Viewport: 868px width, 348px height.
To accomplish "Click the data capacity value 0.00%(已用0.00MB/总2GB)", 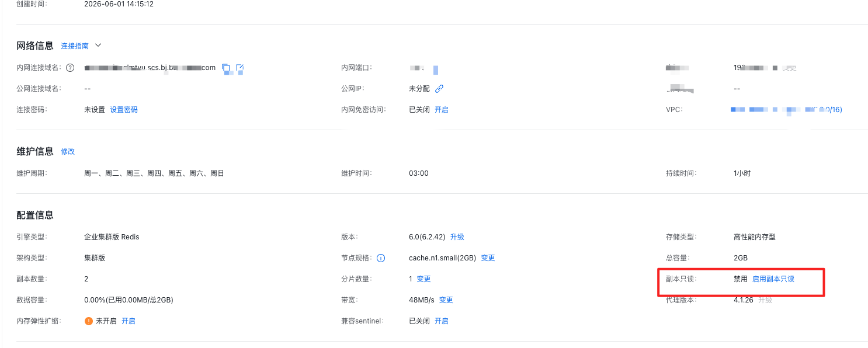I will pyautogui.click(x=129, y=300).
